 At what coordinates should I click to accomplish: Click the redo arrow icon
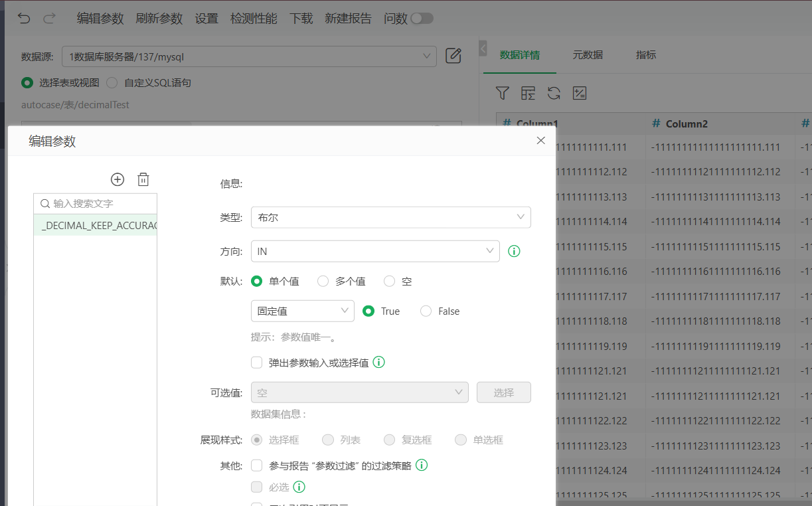(50, 19)
